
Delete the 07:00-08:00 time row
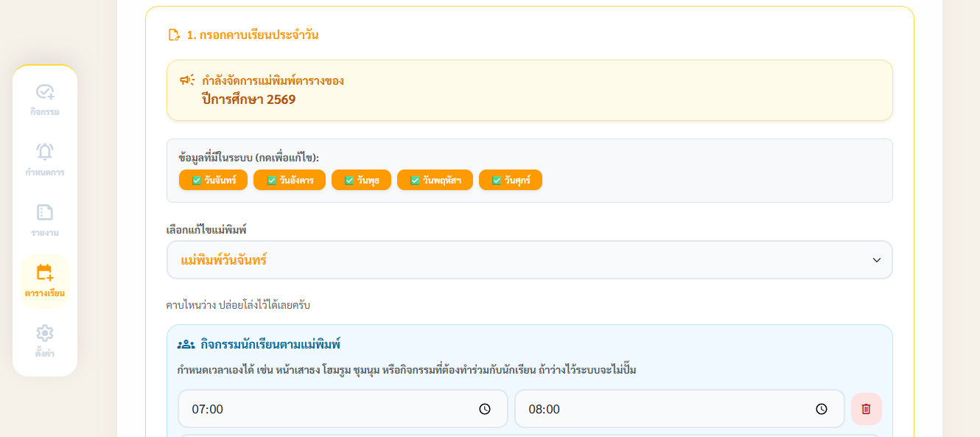coord(866,409)
